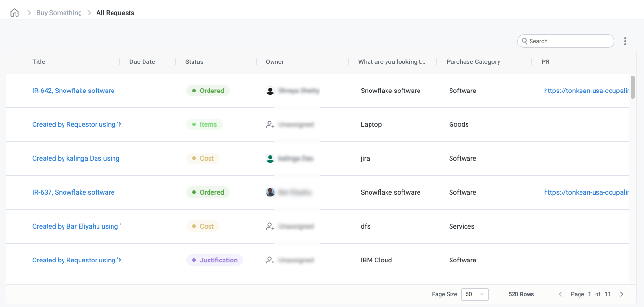Click the Buy Something breadcrumb
The height and width of the screenshot is (307, 644).
pyautogui.click(x=59, y=13)
